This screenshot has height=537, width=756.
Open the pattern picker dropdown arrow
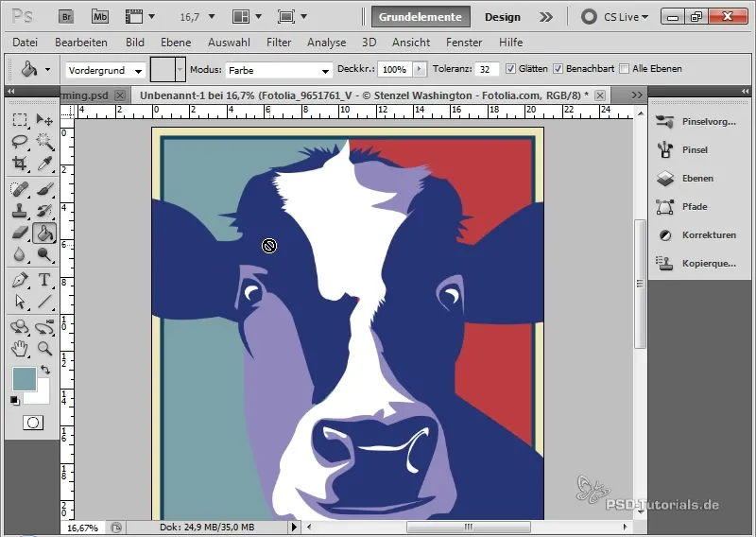180,69
